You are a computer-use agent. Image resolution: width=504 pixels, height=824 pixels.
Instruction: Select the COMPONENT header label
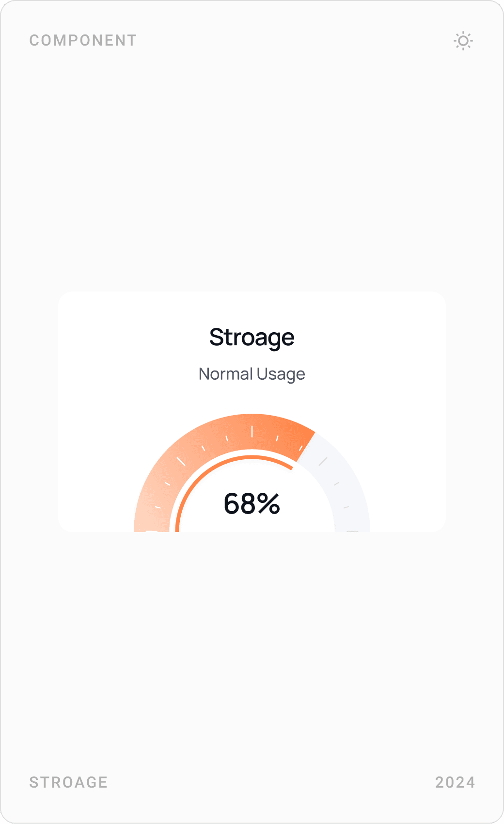point(82,41)
